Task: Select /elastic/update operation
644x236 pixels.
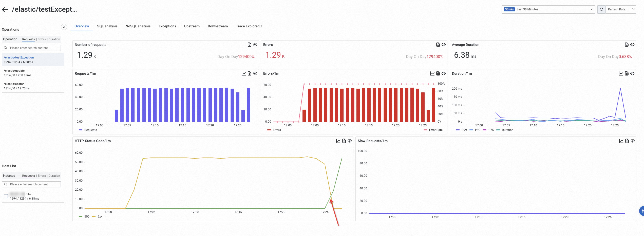Action: (33, 73)
